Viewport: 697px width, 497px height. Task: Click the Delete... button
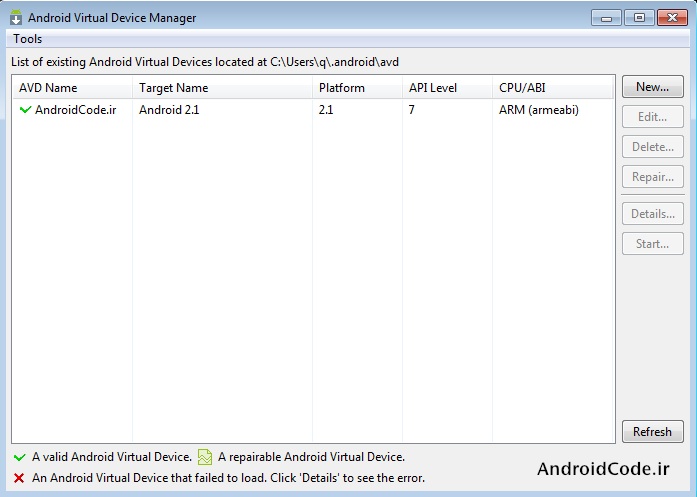click(653, 147)
